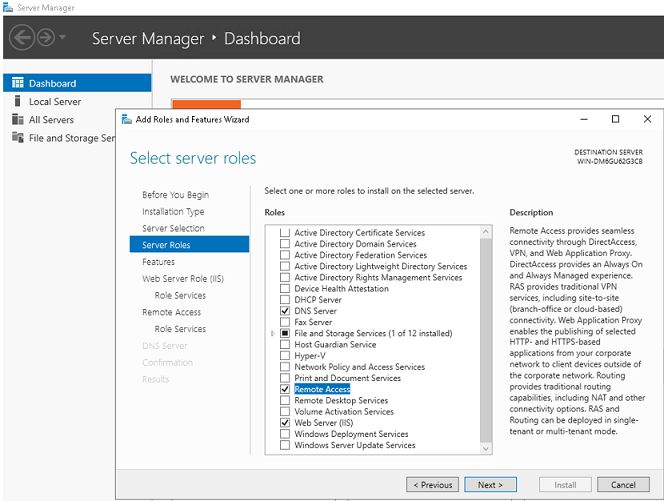Click the Local Server icon in sidebar
This screenshot has width=664, height=501.
17,101
